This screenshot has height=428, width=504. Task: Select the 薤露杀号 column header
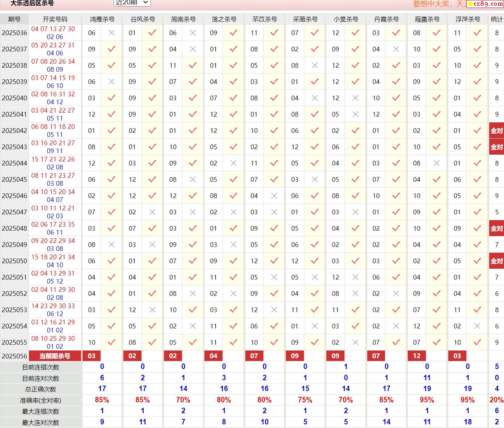pyautogui.click(x=427, y=19)
